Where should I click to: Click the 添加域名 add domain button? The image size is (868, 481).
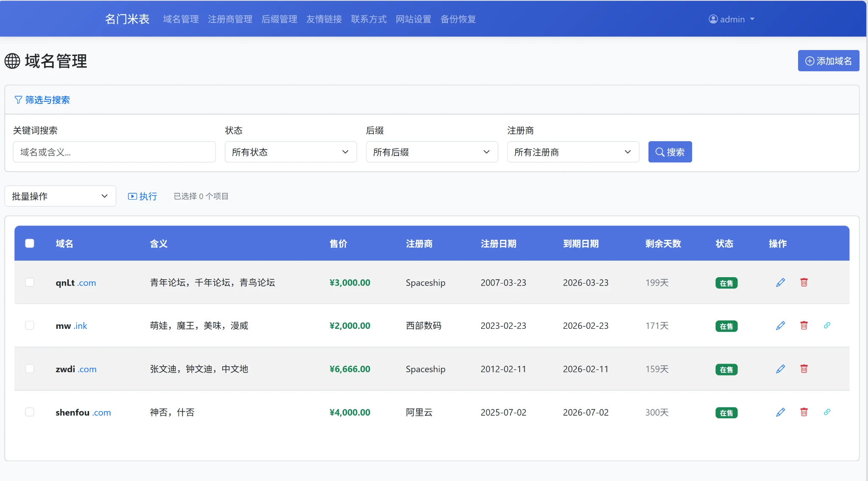pyautogui.click(x=828, y=61)
